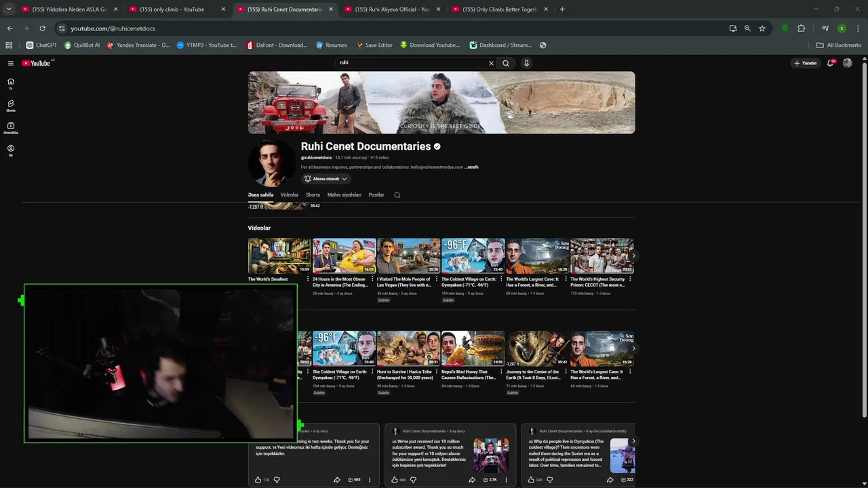Open options for Most Obese City video

(372, 279)
